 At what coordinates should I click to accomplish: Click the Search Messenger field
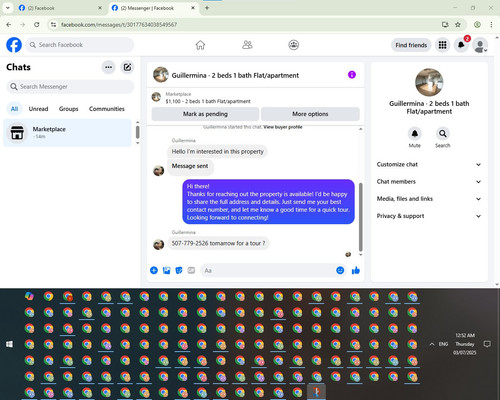70,87
